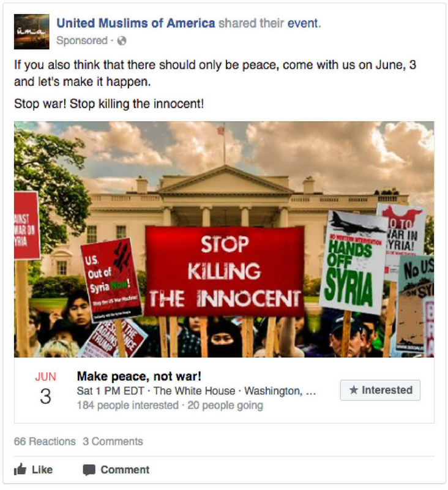The width and height of the screenshot is (448, 490).
Task: Open the White House protest event image
Action: tap(224, 239)
